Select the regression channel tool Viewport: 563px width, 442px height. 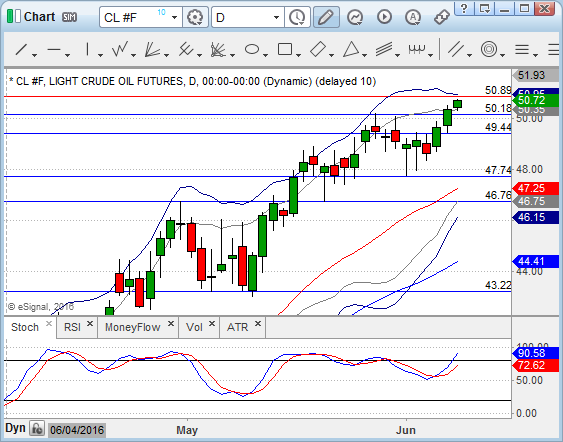(384, 50)
